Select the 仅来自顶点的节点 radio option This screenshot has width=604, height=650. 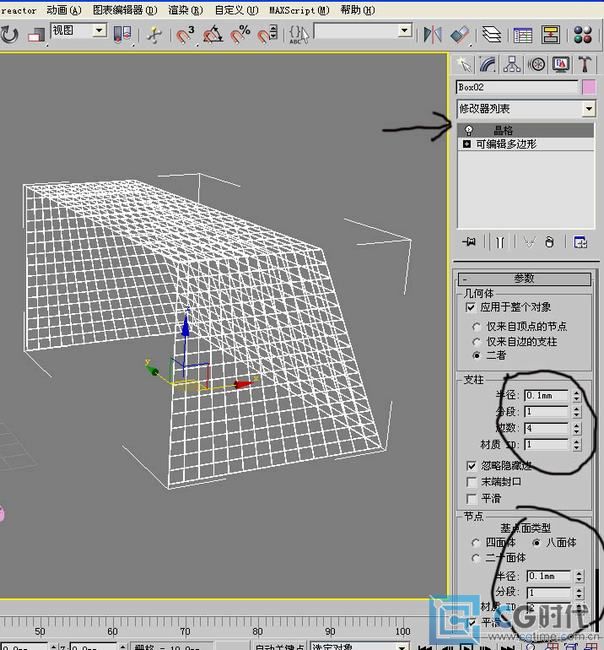[476, 327]
